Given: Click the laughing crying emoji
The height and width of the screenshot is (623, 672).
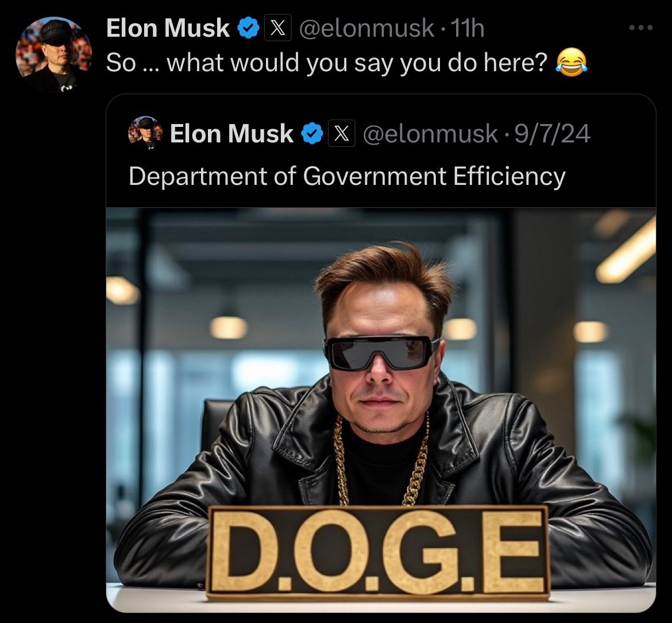Looking at the screenshot, I should click(x=571, y=63).
